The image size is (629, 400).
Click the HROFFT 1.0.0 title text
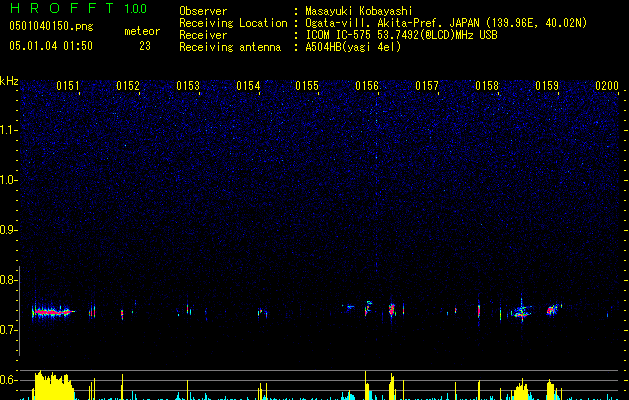(79, 8)
